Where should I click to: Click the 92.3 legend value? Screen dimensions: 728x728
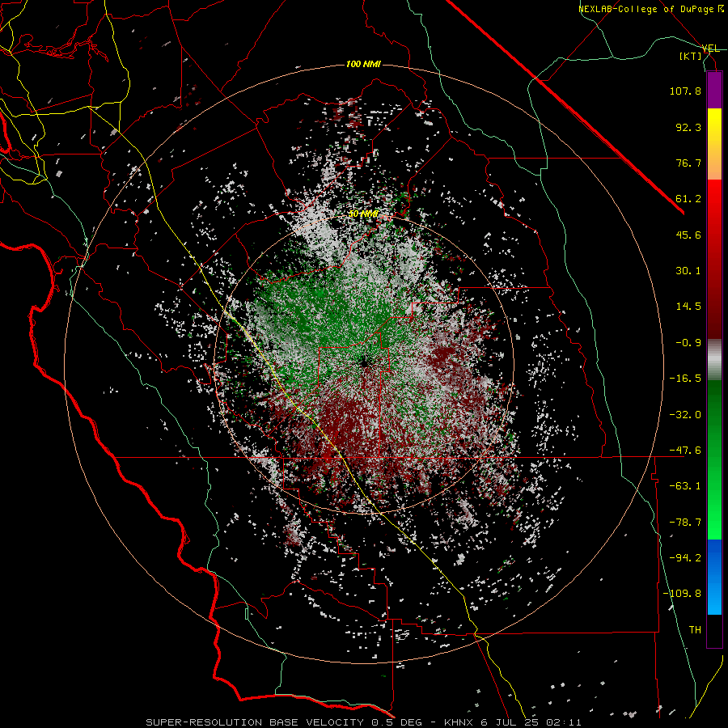pyautogui.click(x=688, y=127)
